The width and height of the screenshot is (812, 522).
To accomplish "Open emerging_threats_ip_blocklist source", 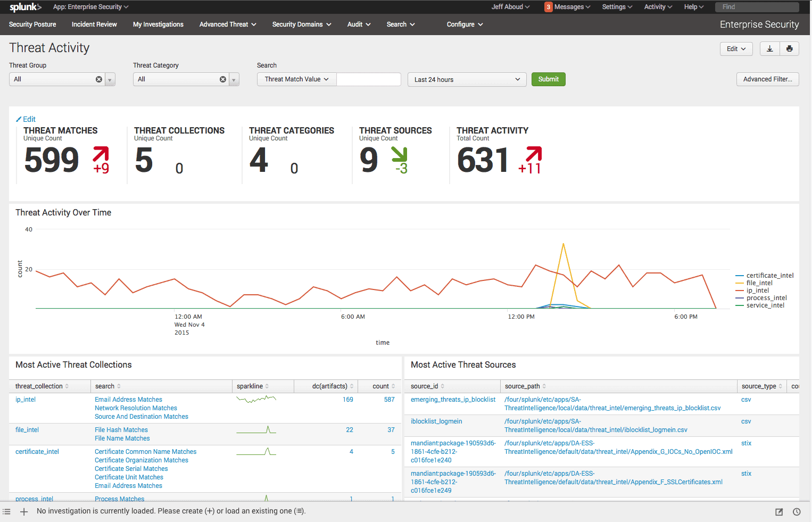I will click(x=453, y=400).
